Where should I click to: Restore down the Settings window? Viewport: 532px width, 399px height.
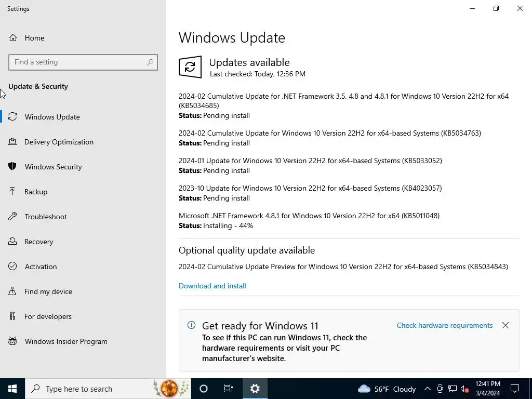(496, 8)
